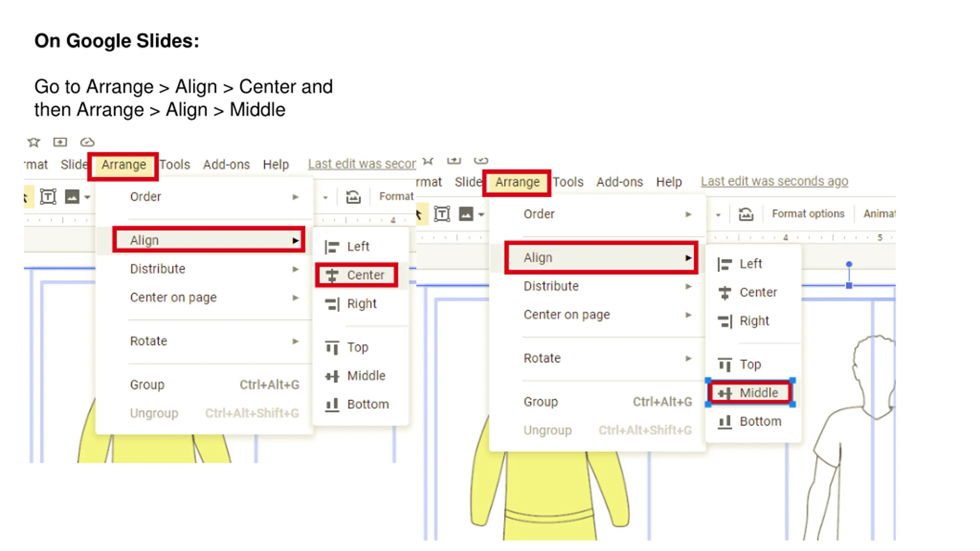Click truncated 'Last edit was secor' link
980x551 pixels.
pyautogui.click(x=362, y=164)
